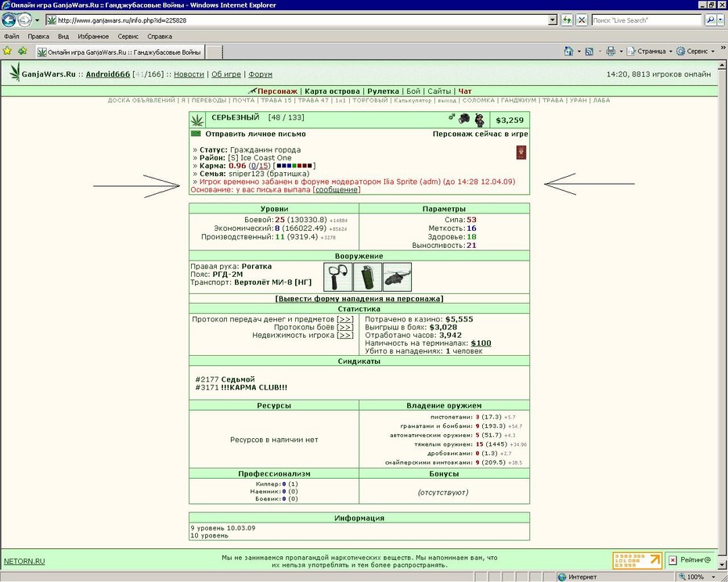The height and width of the screenshot is (582, 728).
Task: Expand the Print dropdown arrow
Action: (x=621, y=52)
